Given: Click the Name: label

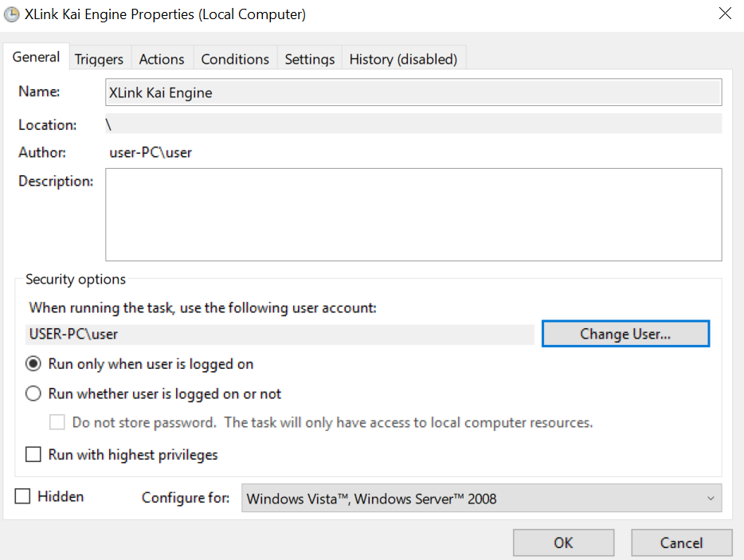Looking at the screenshot, I should 39,91.
